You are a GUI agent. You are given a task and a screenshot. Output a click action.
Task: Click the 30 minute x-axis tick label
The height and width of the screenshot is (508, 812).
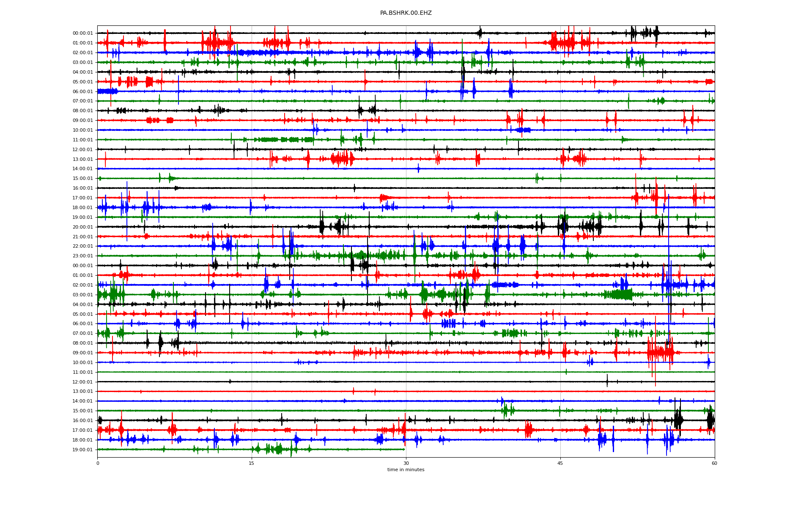coord(406,463)
